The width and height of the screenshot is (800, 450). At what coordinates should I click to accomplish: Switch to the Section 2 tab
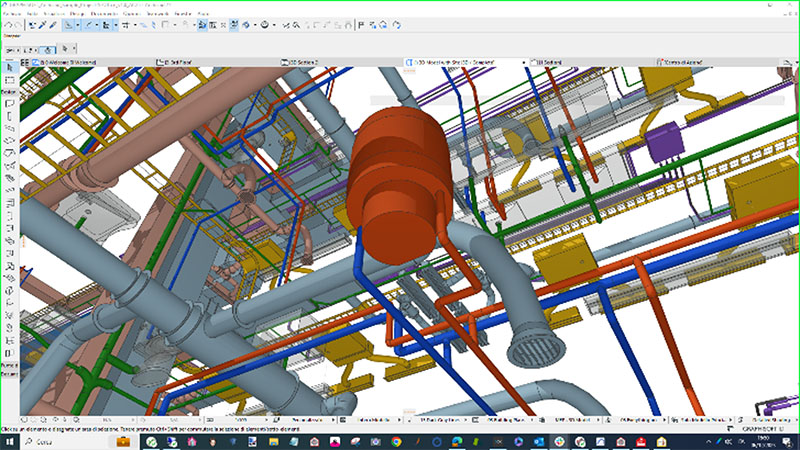[x=300, y=61]
